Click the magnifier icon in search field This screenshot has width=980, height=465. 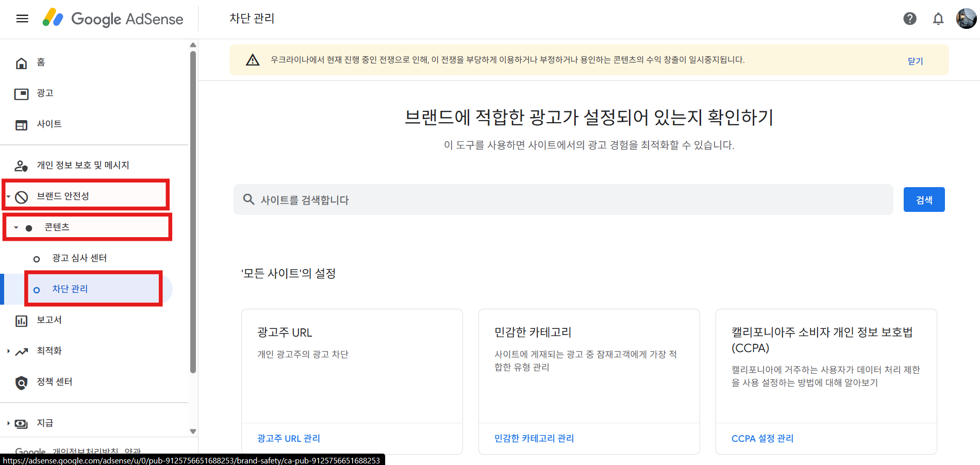click(x=248, y=199)
